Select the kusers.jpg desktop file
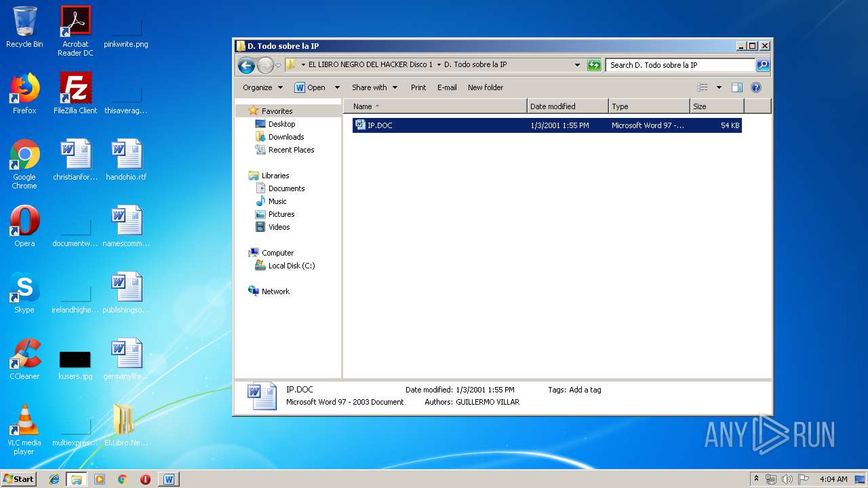868x488 pixels. tap(75, 364)
